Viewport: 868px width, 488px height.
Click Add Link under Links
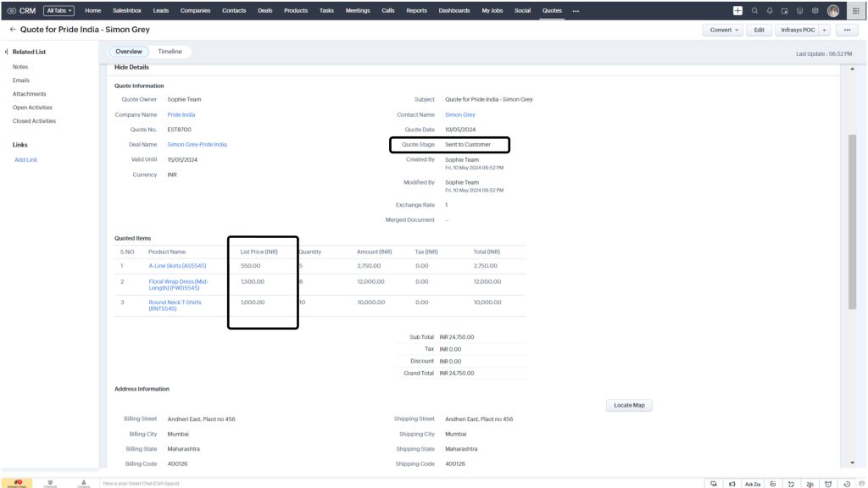tap(25, 160)
